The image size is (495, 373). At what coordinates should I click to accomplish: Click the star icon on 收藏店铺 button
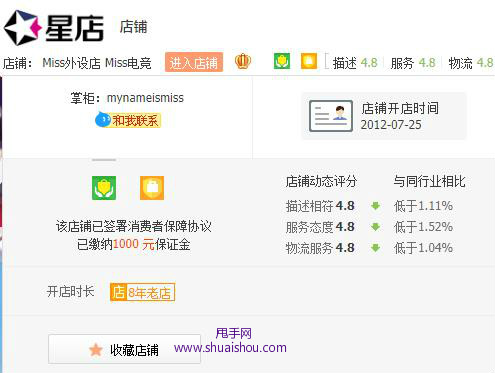click(96, 350)
